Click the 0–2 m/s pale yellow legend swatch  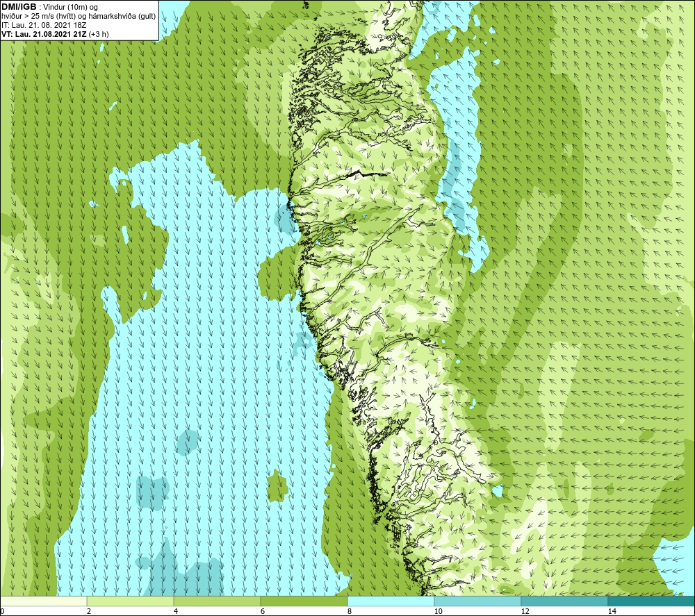click(x=43, y=601)
